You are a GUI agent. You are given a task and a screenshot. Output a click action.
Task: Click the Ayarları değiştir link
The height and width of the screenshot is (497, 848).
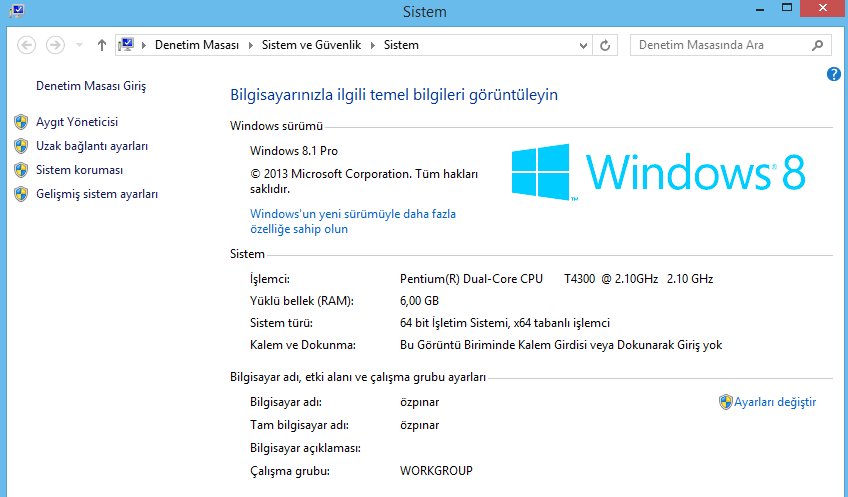click(x=775, y=402)
